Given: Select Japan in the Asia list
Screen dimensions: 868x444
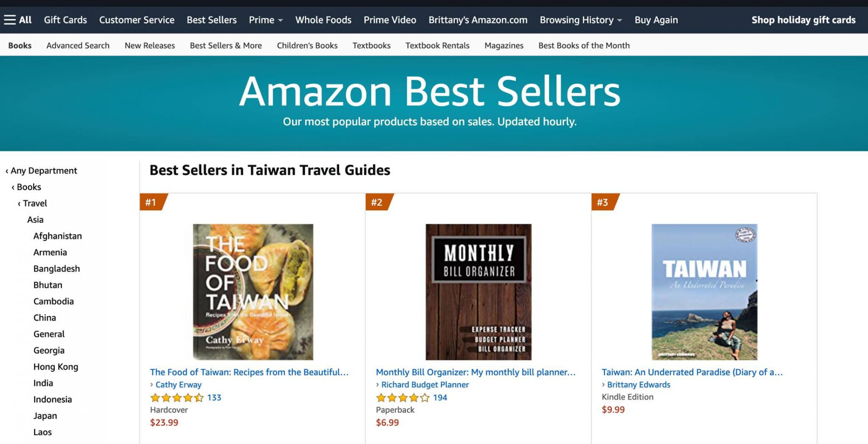Looking at the screenshot, I should click(45, 416).
